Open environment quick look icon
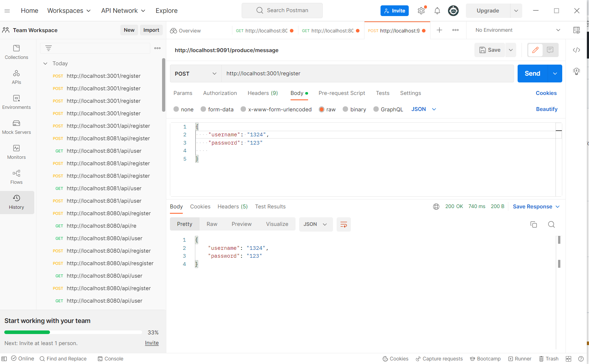Screen dimensions: 589x364 coord(577,30)
